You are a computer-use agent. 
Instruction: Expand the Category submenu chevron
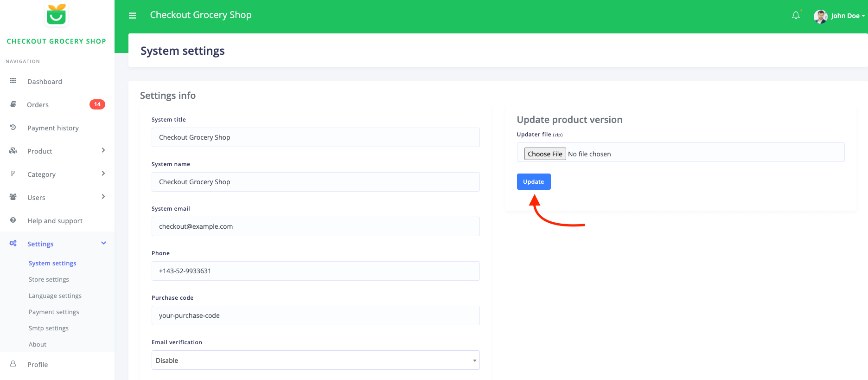[x=103, y=174]
